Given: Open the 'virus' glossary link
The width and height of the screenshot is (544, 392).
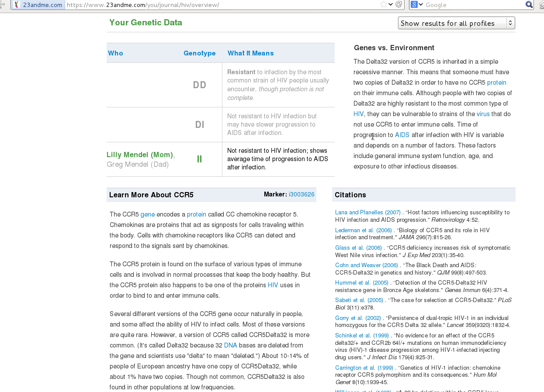Looking at the screenshot, I should coord(483,114).
